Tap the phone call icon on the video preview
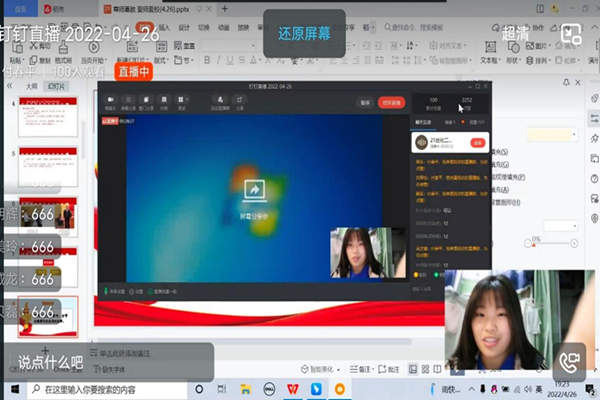 coord(570,361)
